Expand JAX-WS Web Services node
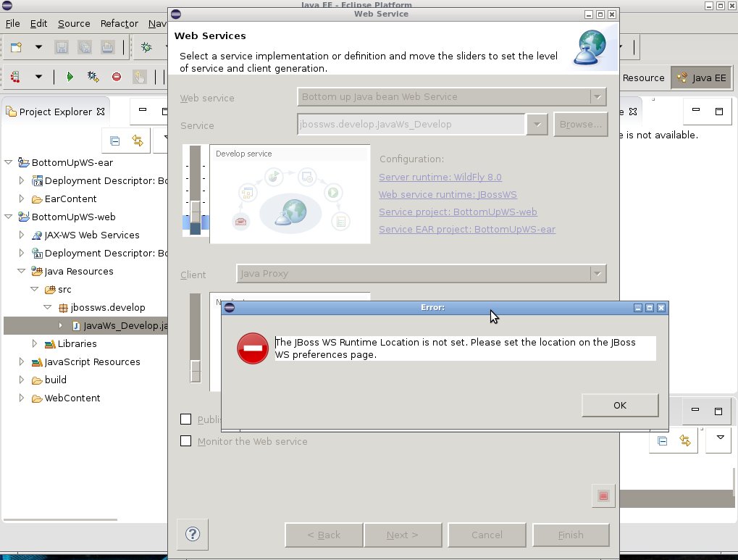The height and width of the screenshot is (560, 738). coord(21,235)
